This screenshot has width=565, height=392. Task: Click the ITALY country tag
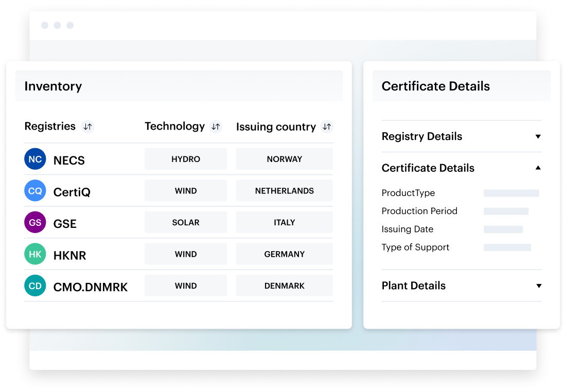[285, 222]
